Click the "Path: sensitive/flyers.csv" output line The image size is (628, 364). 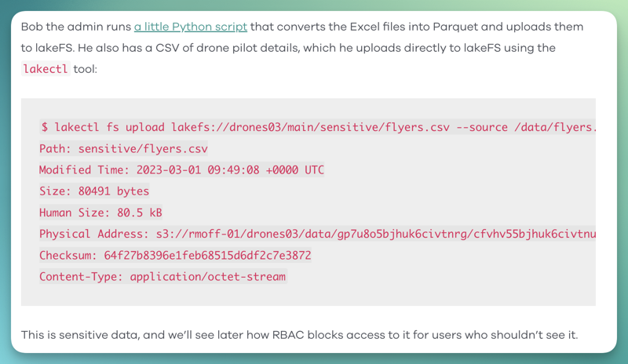[123, 148]
